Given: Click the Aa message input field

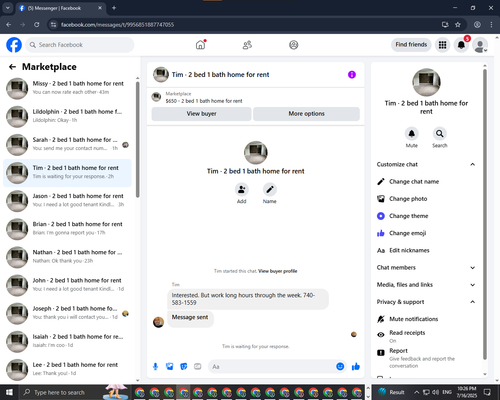Looking at the screenshot, I should click(x=277, y=367).
